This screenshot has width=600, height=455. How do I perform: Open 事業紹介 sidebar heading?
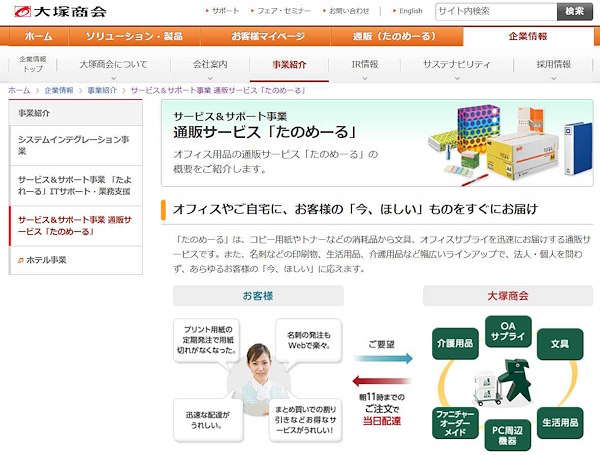(76, 113)
